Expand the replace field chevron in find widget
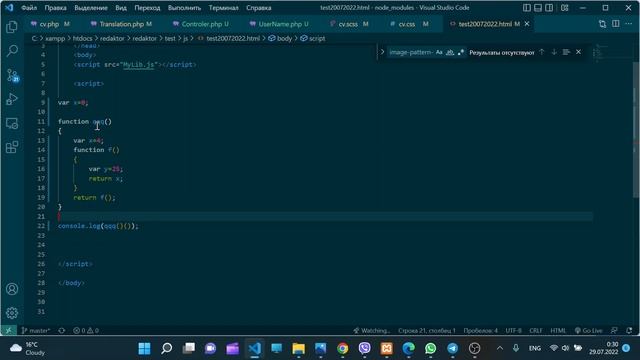640x360 pixels. [x=382, y=52]
